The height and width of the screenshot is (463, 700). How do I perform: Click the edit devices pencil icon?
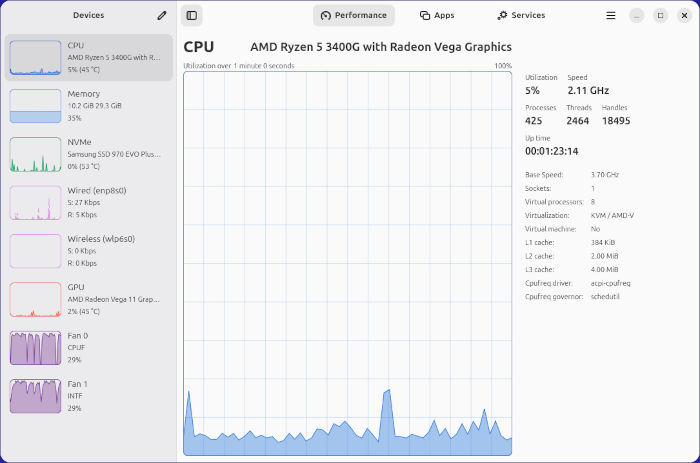(x=162, y=16)
